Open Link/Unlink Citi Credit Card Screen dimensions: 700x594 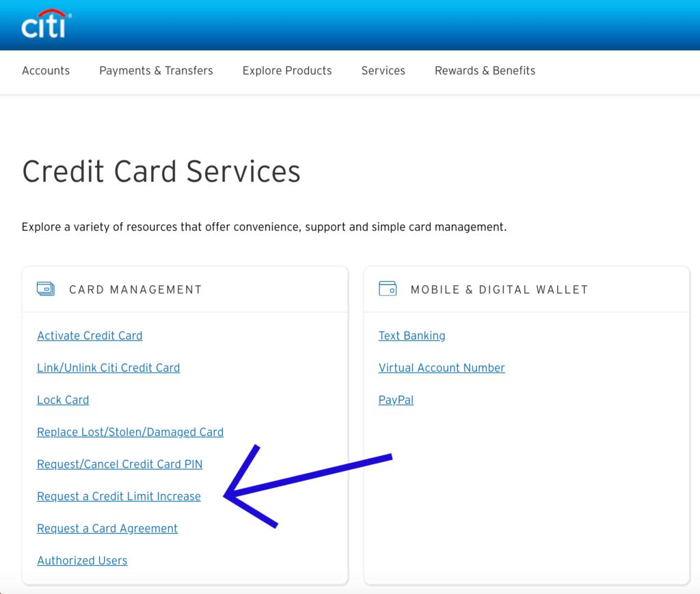tap(108, 368)
